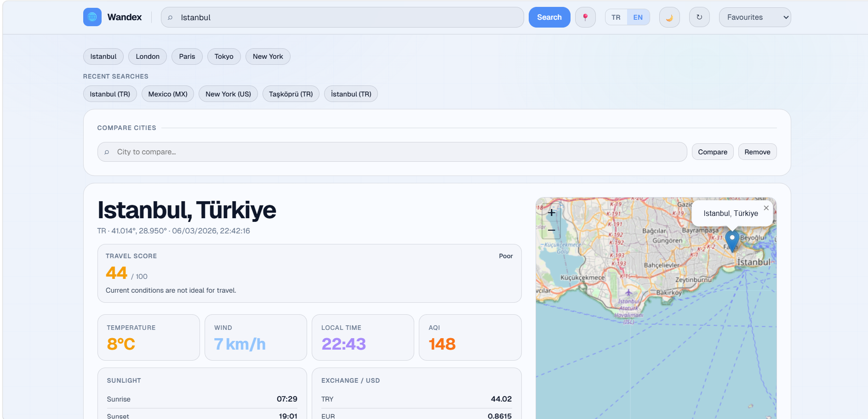868x419 pixels.
Task: Click the Sunlight section heading
Action: click(x=124, y=381)
